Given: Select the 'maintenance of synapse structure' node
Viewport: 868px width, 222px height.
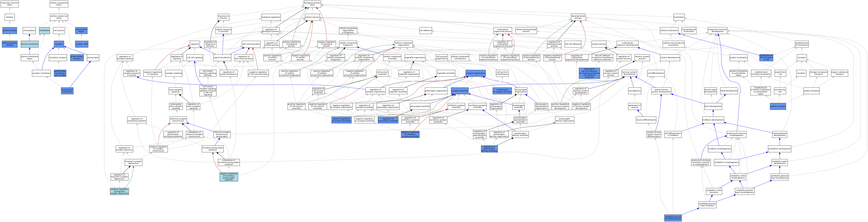Looking at the screenshot, I should tap(502, 91).
